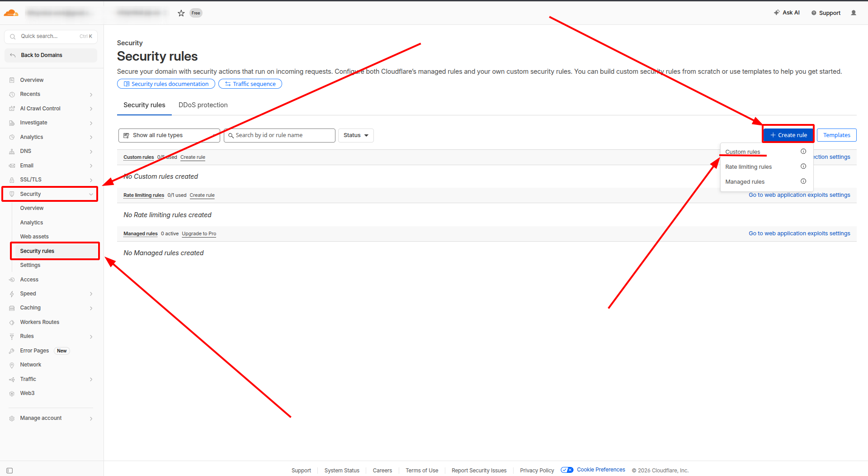Open Support help menu
868x476 pixels.
pyautogui.click(x=826, y=13)
